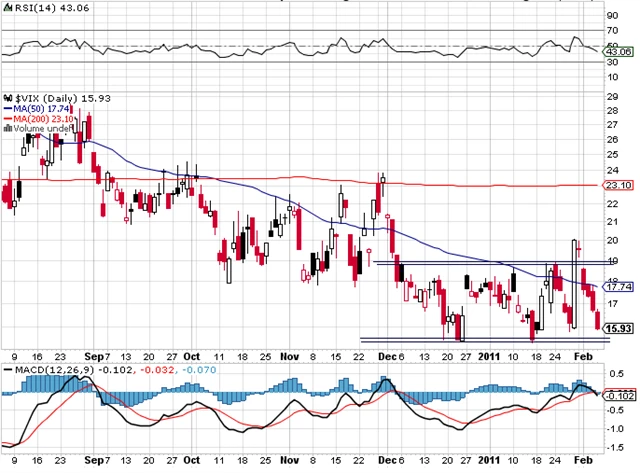Image resolution: width=640 pixels, height=473 pixels.
Task: Click the -0.102 tag on MACD right axis
Action: (x=619, y=395)
